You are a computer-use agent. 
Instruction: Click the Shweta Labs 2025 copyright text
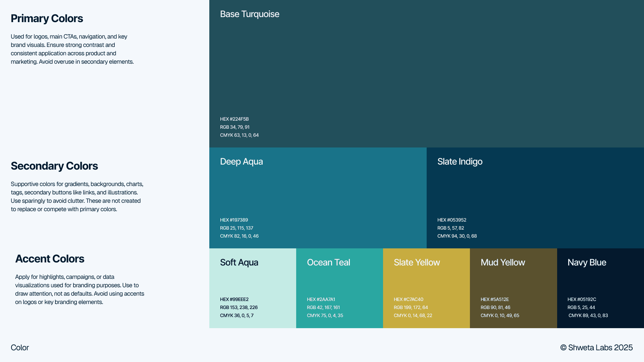596,348
